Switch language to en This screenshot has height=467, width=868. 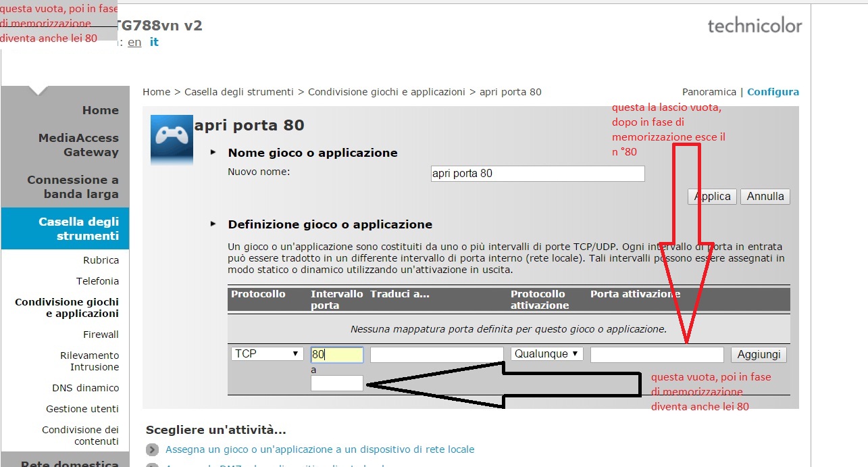pos(134,42)
